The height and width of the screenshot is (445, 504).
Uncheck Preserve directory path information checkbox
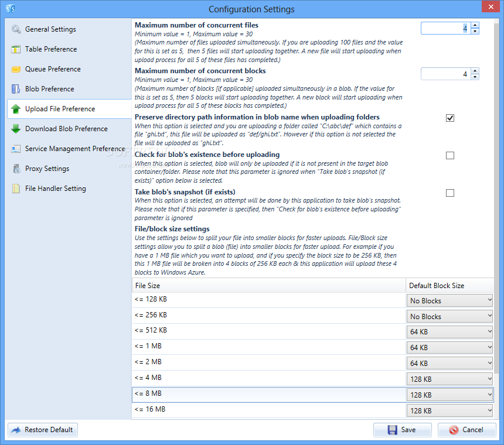point(450,118)
